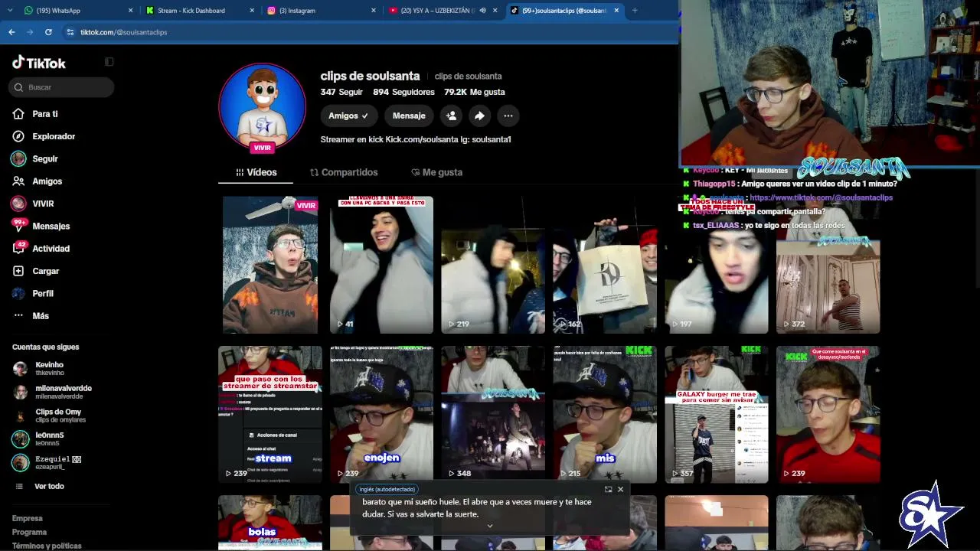Open the Seguir feed in sidebar

tap(45, 158)
